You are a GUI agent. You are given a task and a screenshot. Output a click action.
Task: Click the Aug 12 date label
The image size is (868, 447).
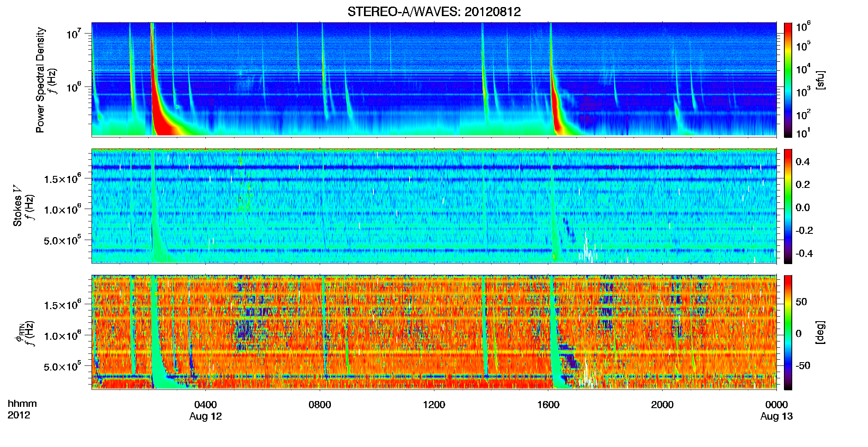tap(205, 416)
